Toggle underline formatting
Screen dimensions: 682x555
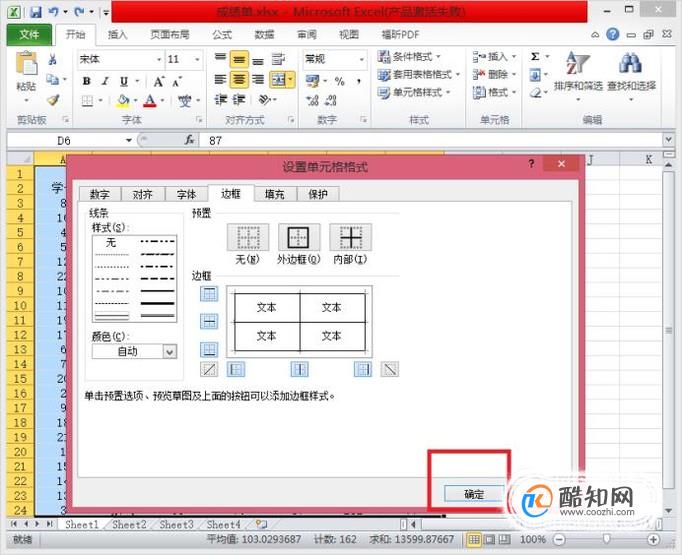pos(124,81)
